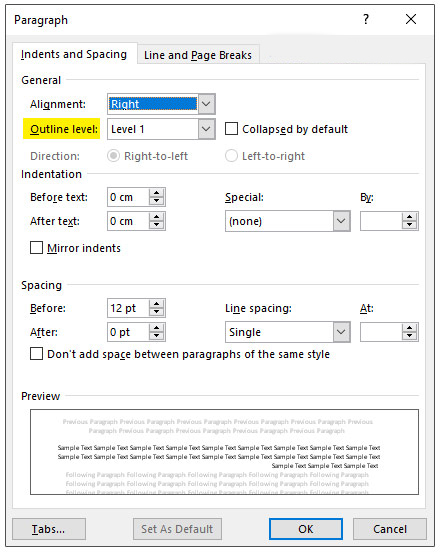Open the Alignment dropdown
441x552 pixels.
click(x=206, y=104)
